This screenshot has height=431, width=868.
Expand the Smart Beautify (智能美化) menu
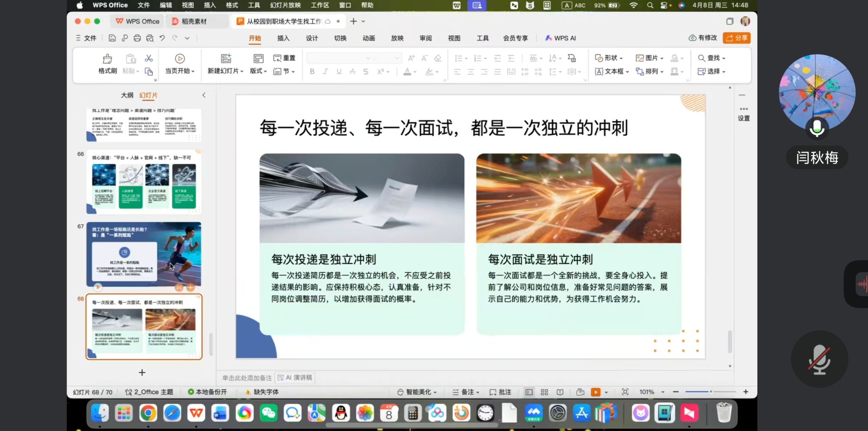(x=417, y=392)
